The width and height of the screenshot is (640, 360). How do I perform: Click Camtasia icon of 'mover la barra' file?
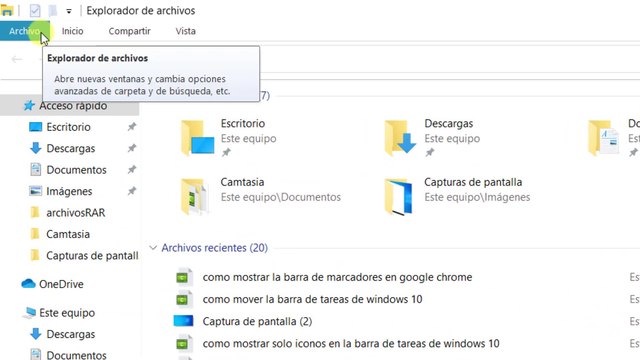(184, 299)
